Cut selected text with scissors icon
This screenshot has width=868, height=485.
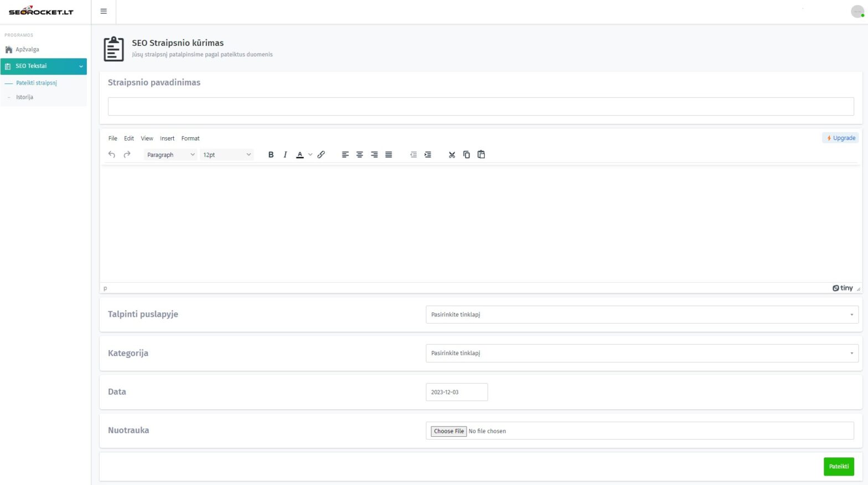point(452,155)
